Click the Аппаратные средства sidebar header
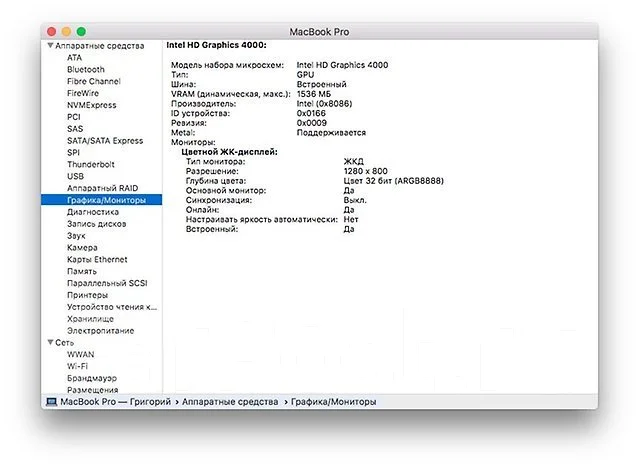Viewport: 640px width, 469px height. [x=100, y=45]
